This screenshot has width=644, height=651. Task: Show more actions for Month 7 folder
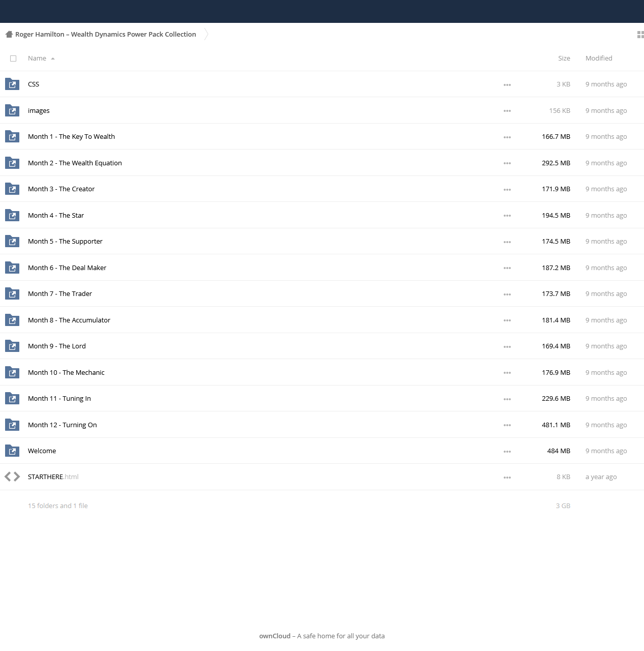click(x=507, y=294)
